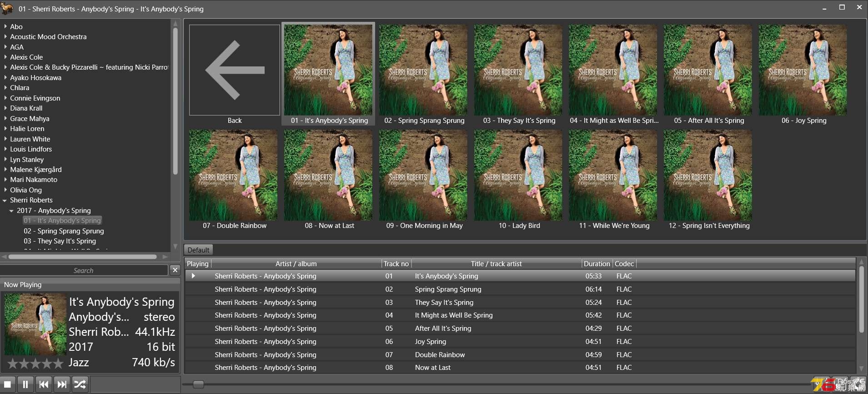Select the 07 - Double Rainbow thumbnail
The image size is (868, 394).
[x=234, y=175]
